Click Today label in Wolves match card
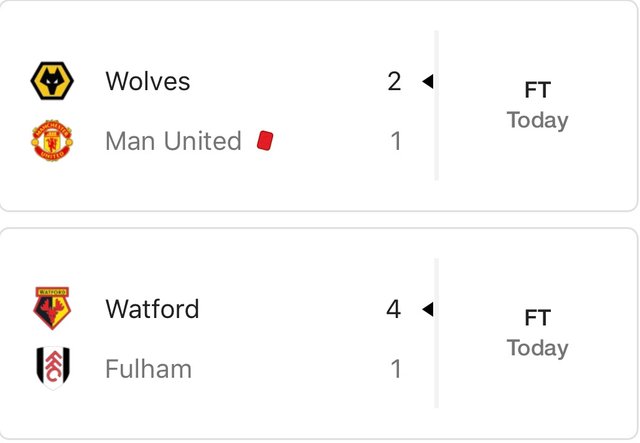 [538, 120]
